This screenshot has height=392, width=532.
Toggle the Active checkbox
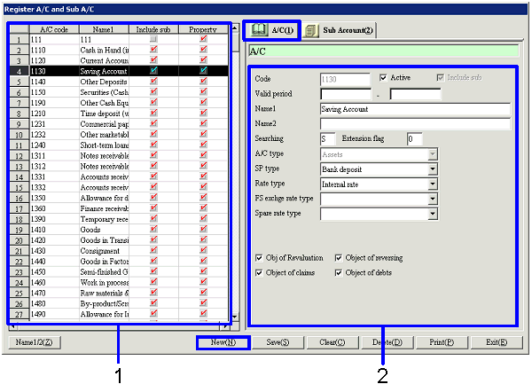pyautogui.click(x=383, y=78)
